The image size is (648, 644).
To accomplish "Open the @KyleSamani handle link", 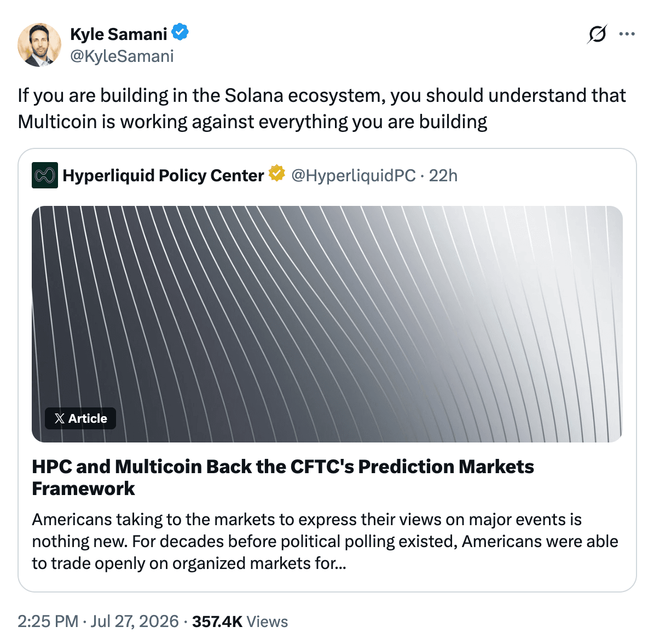I will (122, 56).
